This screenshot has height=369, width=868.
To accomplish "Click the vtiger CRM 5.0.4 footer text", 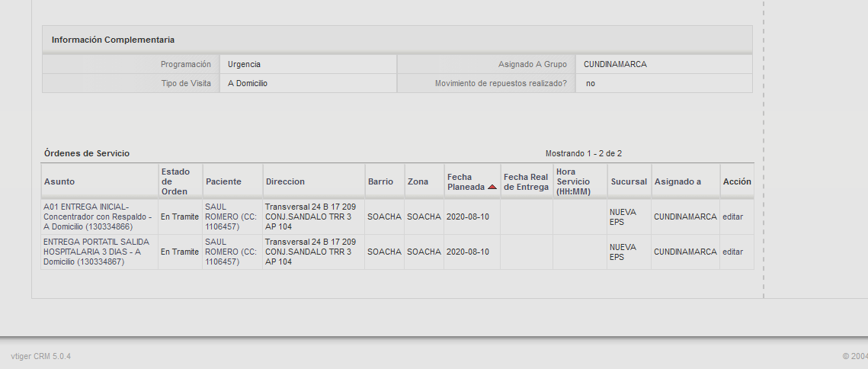I will (x=41, y=356).
